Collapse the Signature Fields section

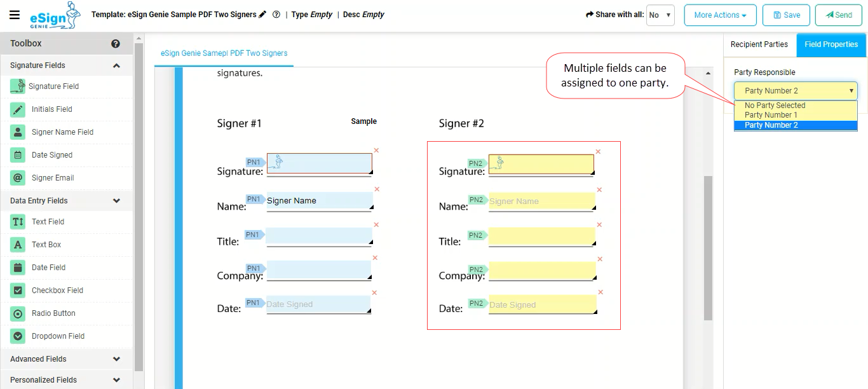[x=116, y=65]
